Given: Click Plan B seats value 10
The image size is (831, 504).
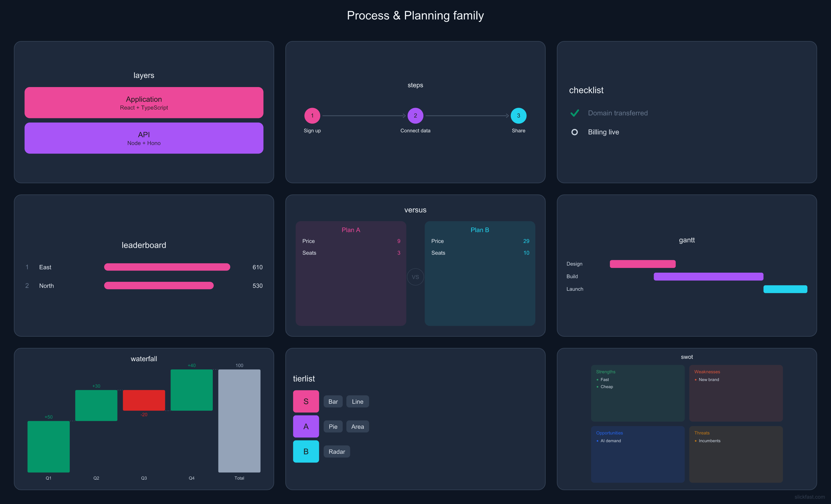Looking at the screenshot, I should 526,253.
